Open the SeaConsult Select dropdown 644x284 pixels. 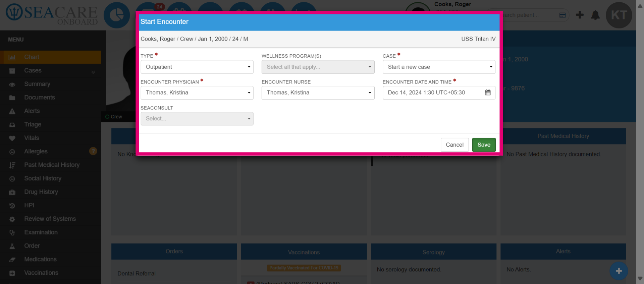click(197, 119)
